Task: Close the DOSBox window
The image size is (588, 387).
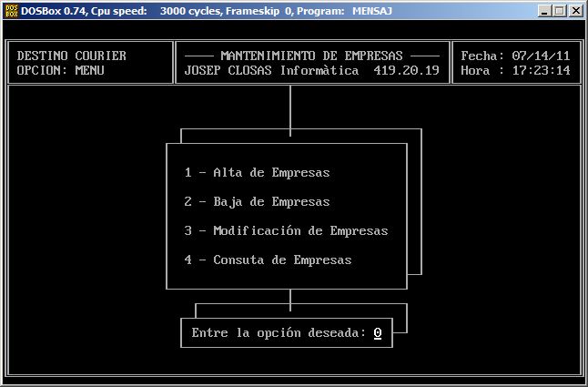Action: 574,11
